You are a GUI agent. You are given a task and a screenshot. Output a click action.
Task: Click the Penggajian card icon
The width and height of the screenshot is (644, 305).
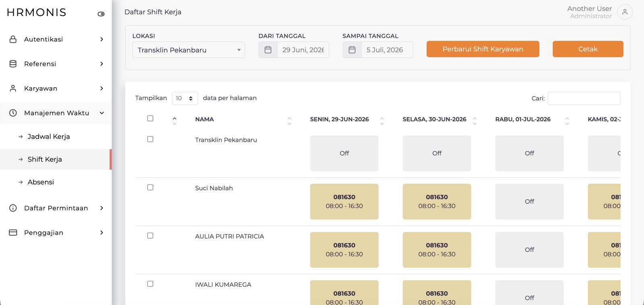13,233
